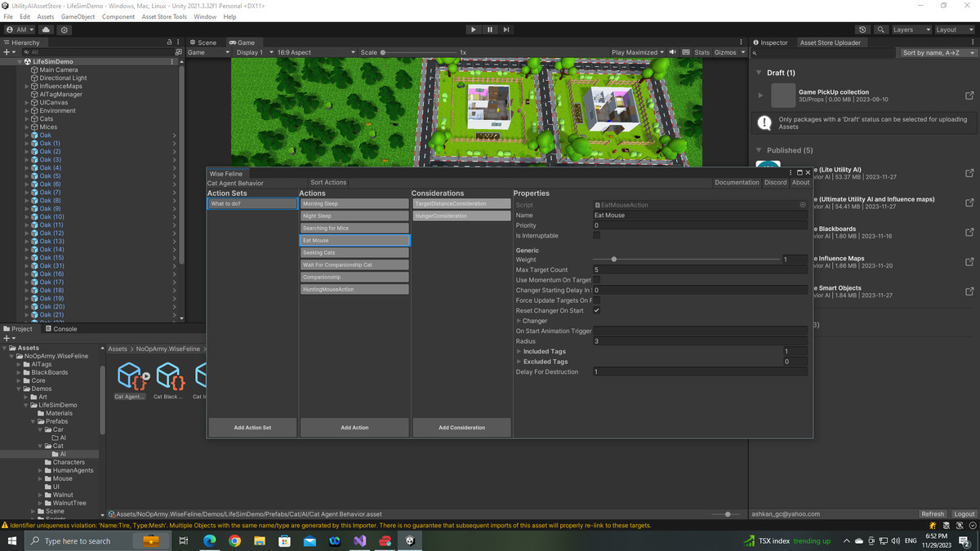The height and width of the screenshot is (551, 980).
Task: Open Google Chrome from taskbar
Action: [x=234, y=540]
